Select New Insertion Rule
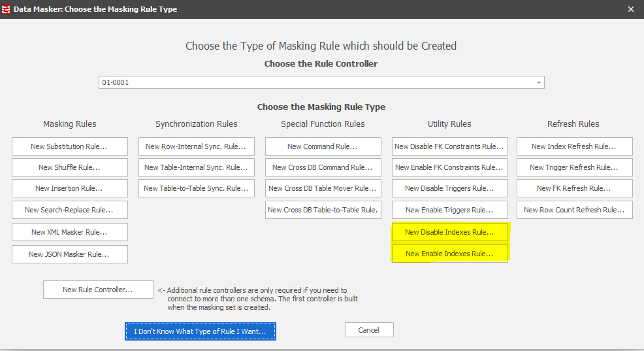The image size is (644, 351). [x=69, y=188]
